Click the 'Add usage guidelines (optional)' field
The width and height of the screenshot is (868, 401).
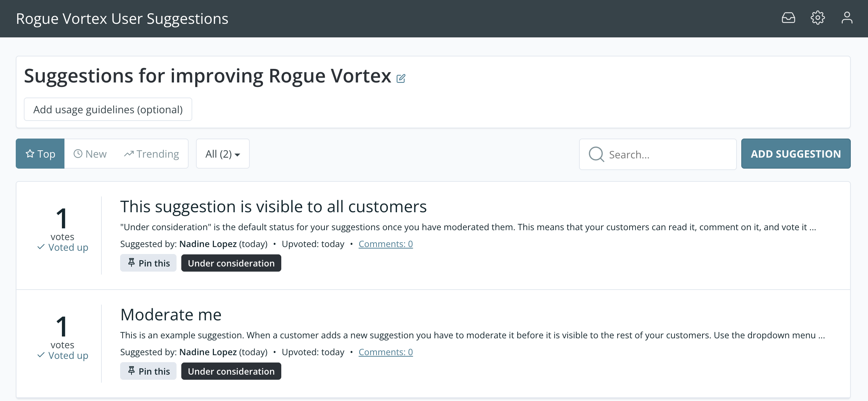108,110
